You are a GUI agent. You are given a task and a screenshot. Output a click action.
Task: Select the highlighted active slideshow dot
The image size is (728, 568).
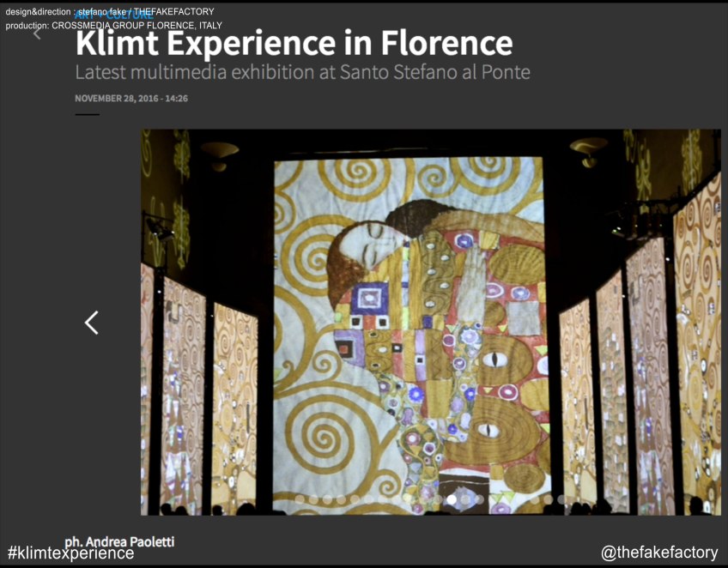tap(452, 499)
